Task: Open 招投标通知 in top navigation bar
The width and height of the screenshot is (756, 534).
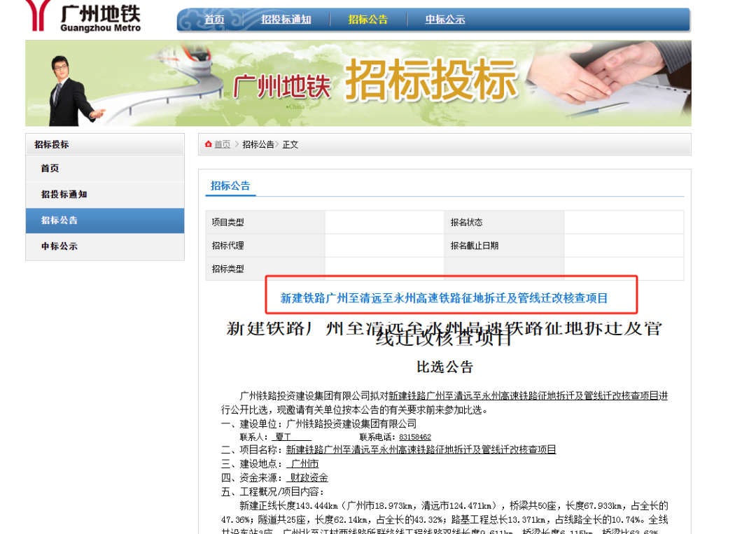Action: pos(286,20)
